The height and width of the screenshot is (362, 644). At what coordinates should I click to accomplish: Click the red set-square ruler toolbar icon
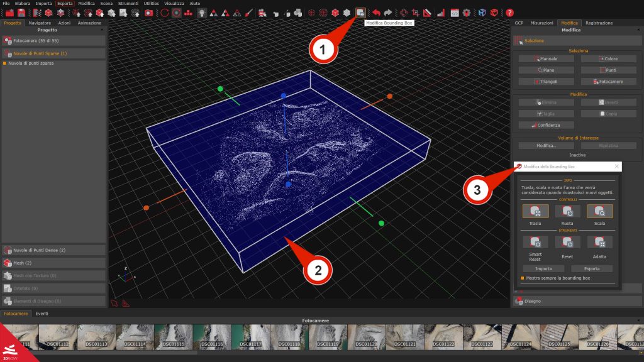pyautogui.click(x=427, y=13)
